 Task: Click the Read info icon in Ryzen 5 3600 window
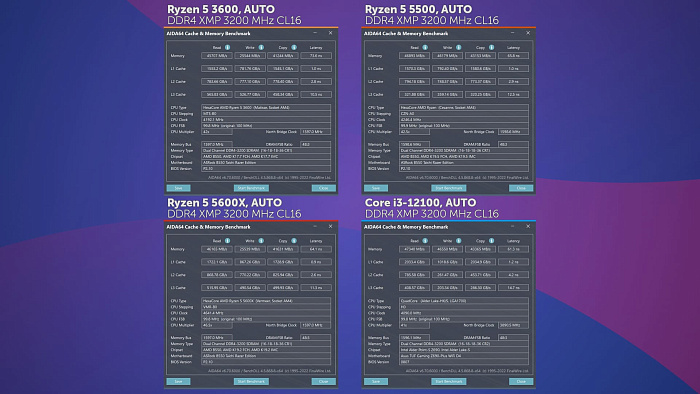[x=228, y=47]
